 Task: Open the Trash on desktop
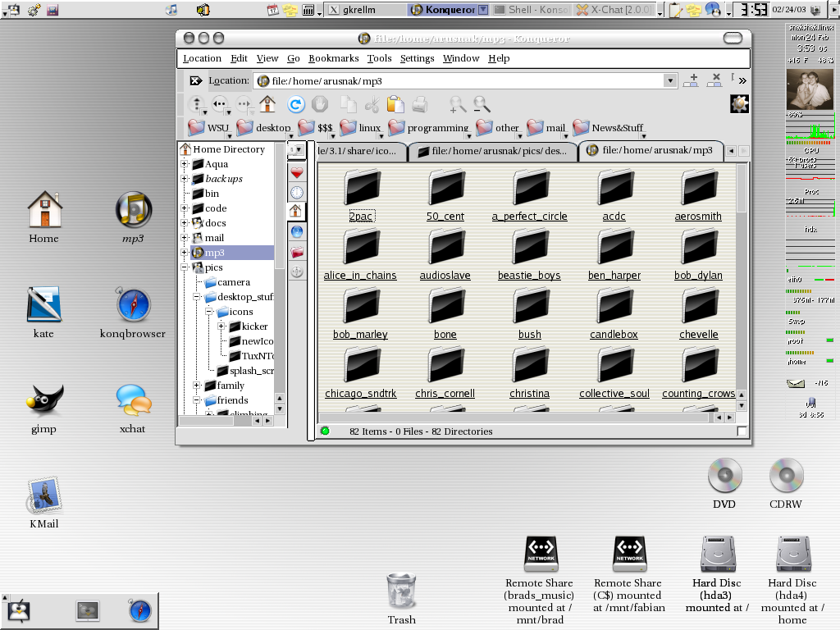tap(401, 591)
